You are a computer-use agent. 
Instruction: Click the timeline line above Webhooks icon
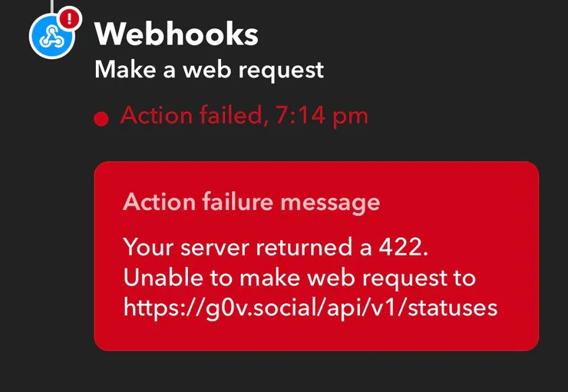[51, 5]
